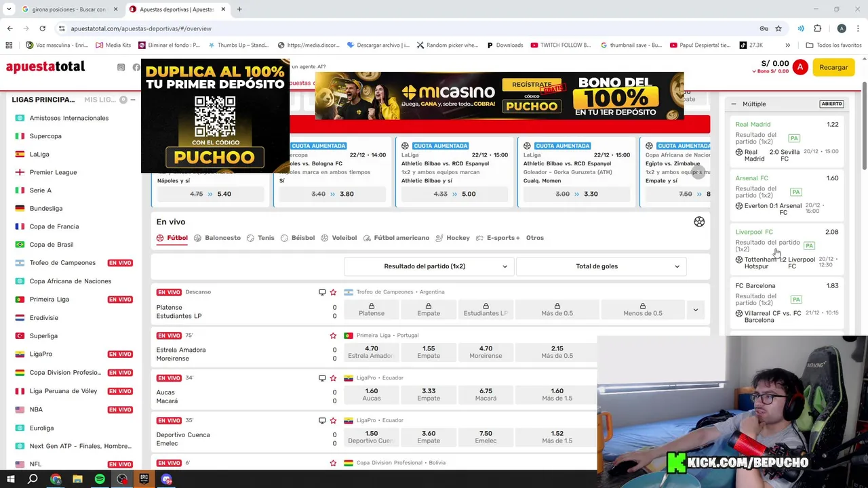Select Empate 3.33 in Aucas match
Screen dimensions: 868x488
(429, 394)
